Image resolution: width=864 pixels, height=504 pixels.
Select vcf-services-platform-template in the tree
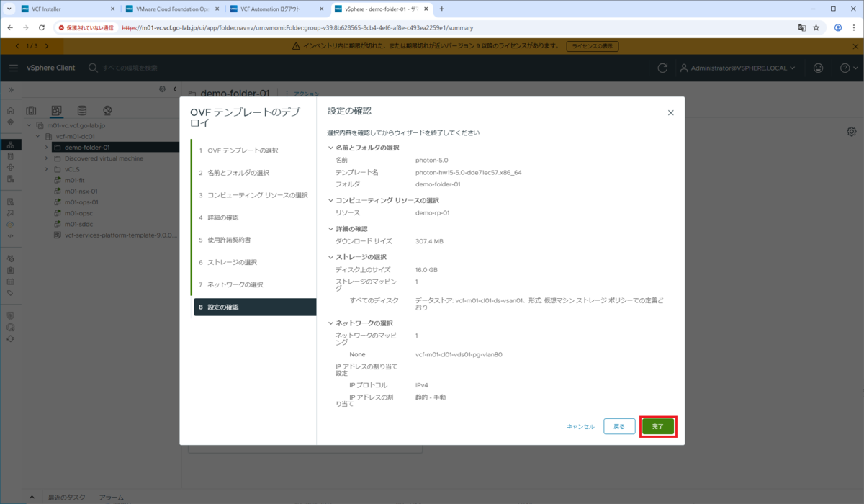point(120,235)
